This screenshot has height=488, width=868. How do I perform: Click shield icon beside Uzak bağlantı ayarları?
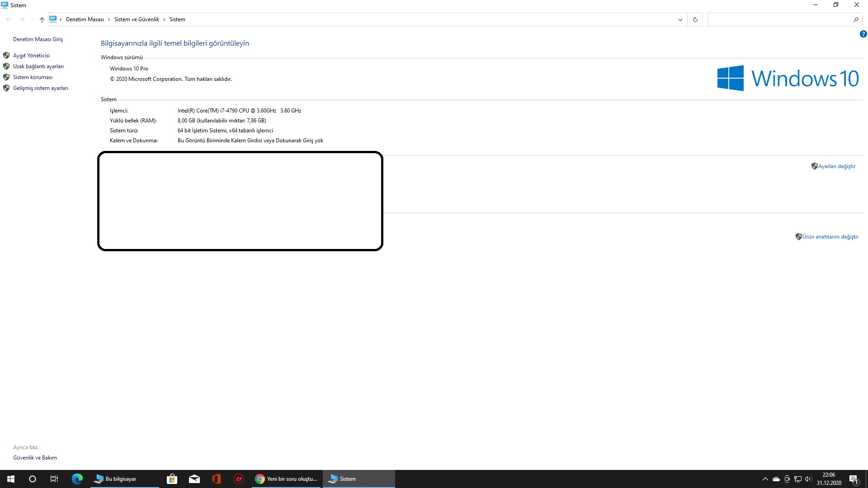(6, 66)
